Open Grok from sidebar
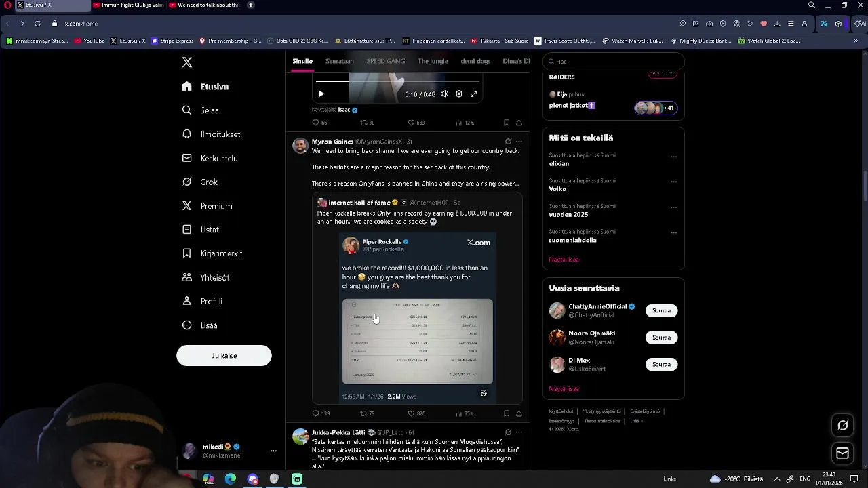Screen dimensions: 868x488 coord(200,182)
